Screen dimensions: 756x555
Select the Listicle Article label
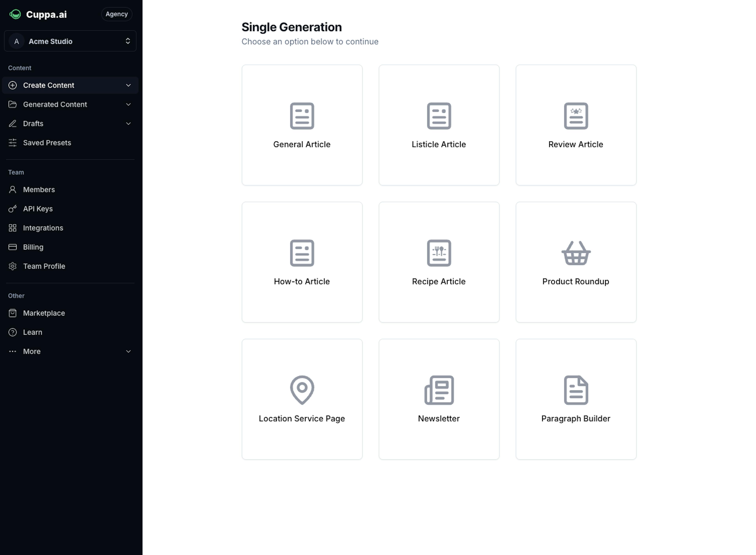coord(439,144)
